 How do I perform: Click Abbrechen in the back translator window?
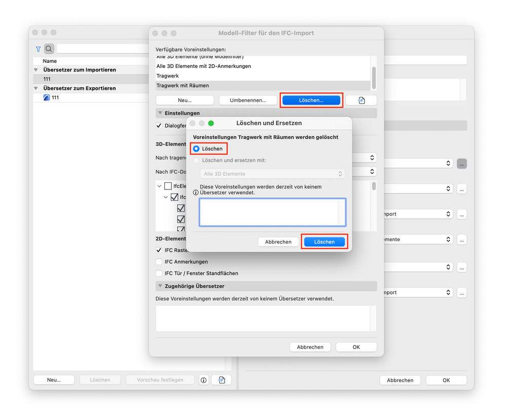tap(400, 380)
